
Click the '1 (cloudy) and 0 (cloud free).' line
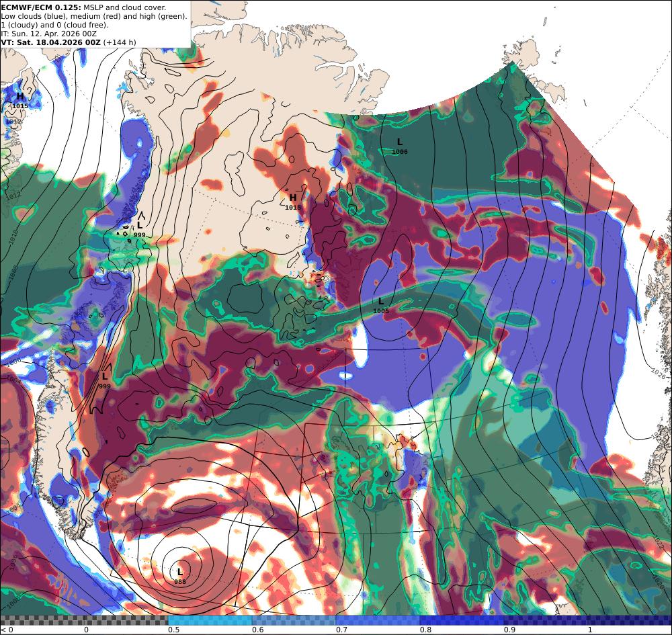(x=54, y=25)
